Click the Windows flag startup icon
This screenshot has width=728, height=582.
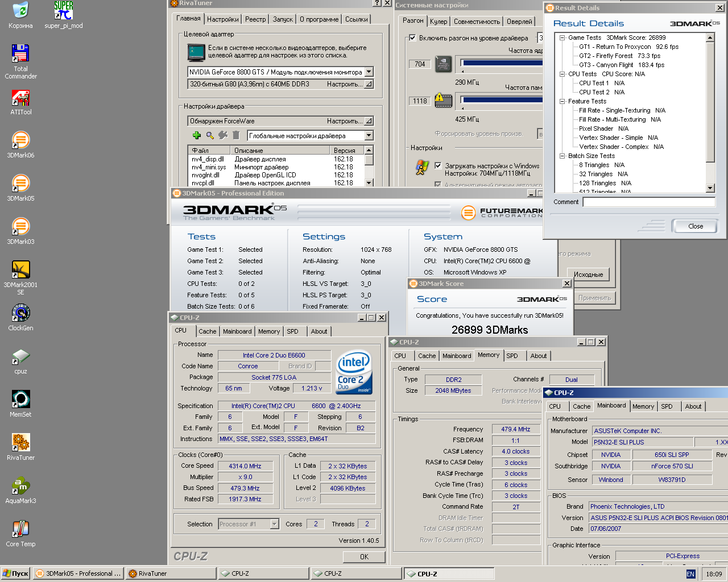tap(422, 168)
